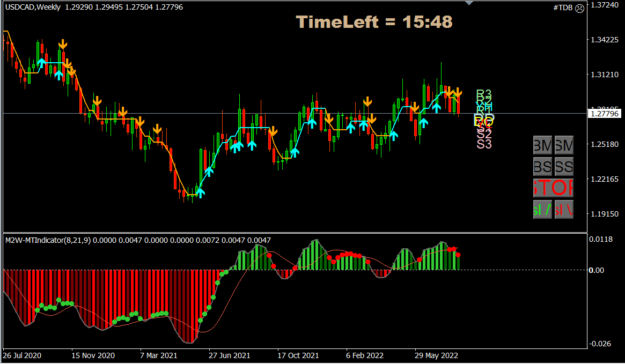Click the 27 Jun 2021 date axis label
The width and height of the screenshot is (625, 364).
[230, 355]
